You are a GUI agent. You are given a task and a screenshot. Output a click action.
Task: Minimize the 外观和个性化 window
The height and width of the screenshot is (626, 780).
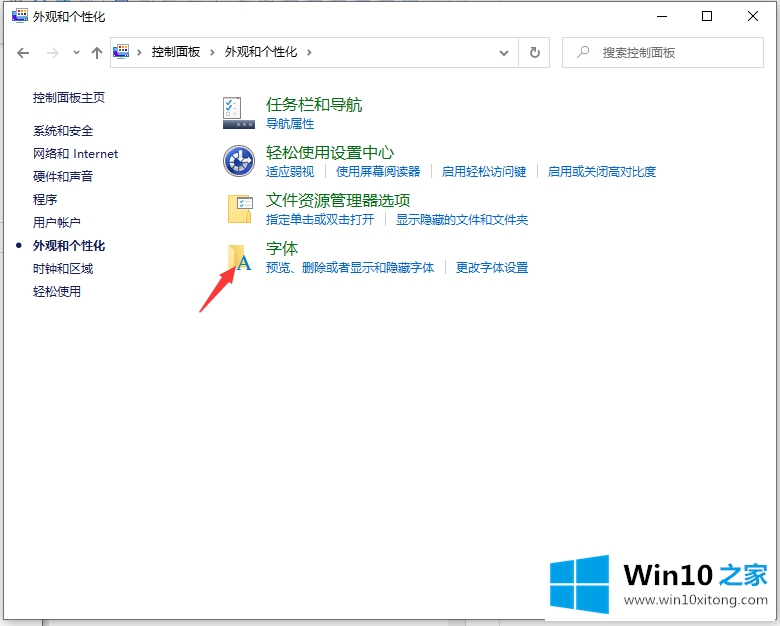(662, 16)
